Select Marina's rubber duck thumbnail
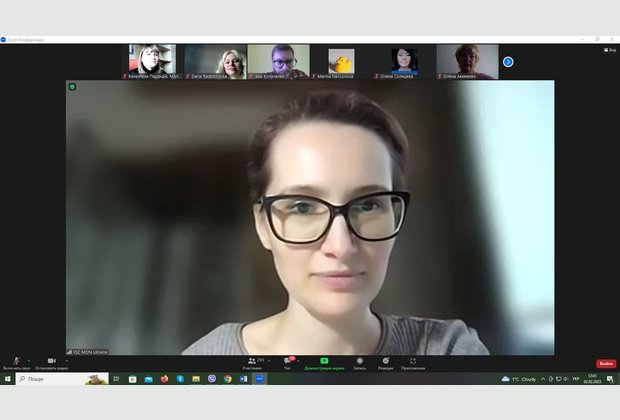The image size is (620, 420). (341, 62)
